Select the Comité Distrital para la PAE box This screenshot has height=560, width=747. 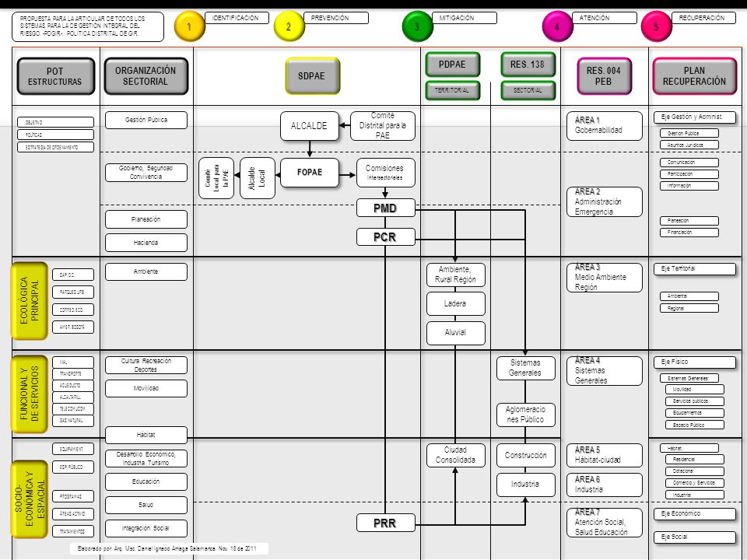[383, 126]
